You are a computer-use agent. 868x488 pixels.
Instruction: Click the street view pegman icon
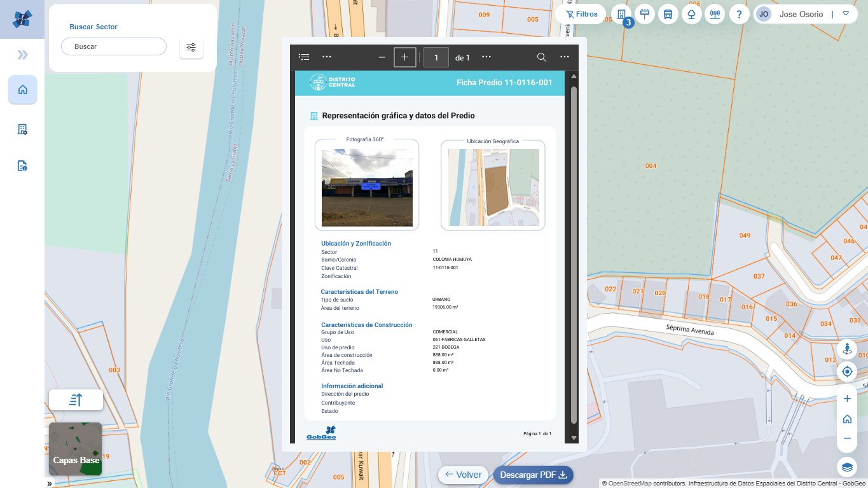click(847, 349)
